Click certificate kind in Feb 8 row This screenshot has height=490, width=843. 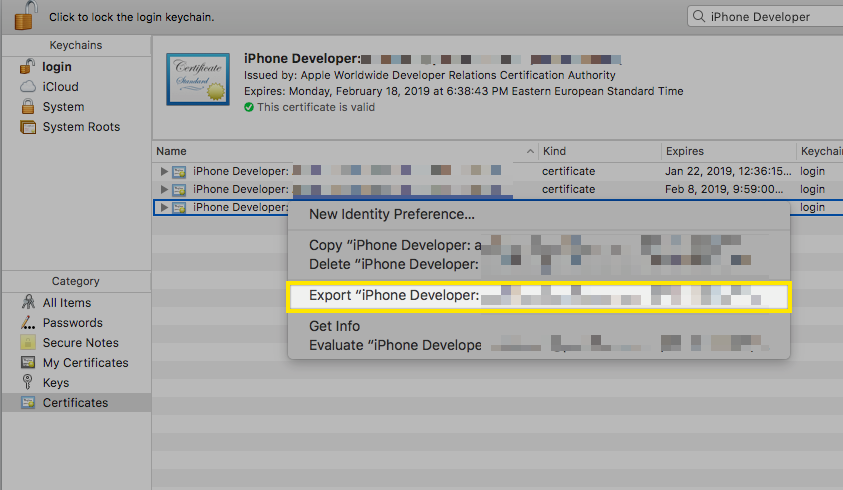point(568,189)
